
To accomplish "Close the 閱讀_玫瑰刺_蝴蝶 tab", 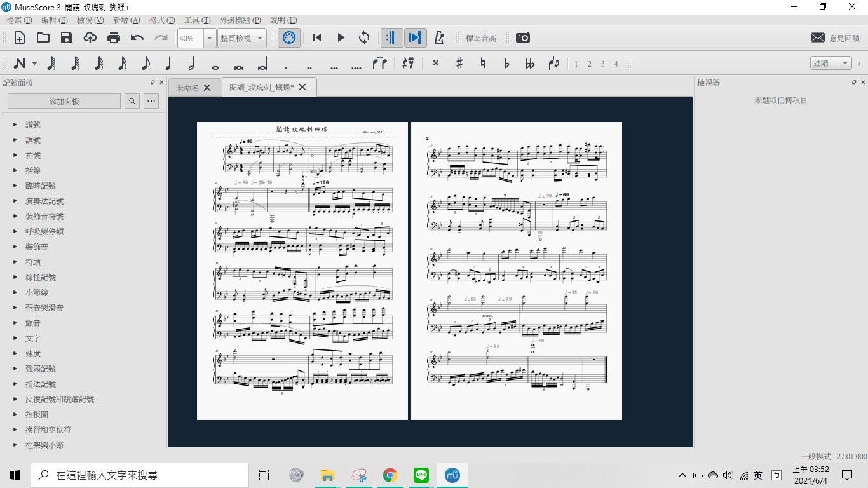I will click(x=302, y=87).
